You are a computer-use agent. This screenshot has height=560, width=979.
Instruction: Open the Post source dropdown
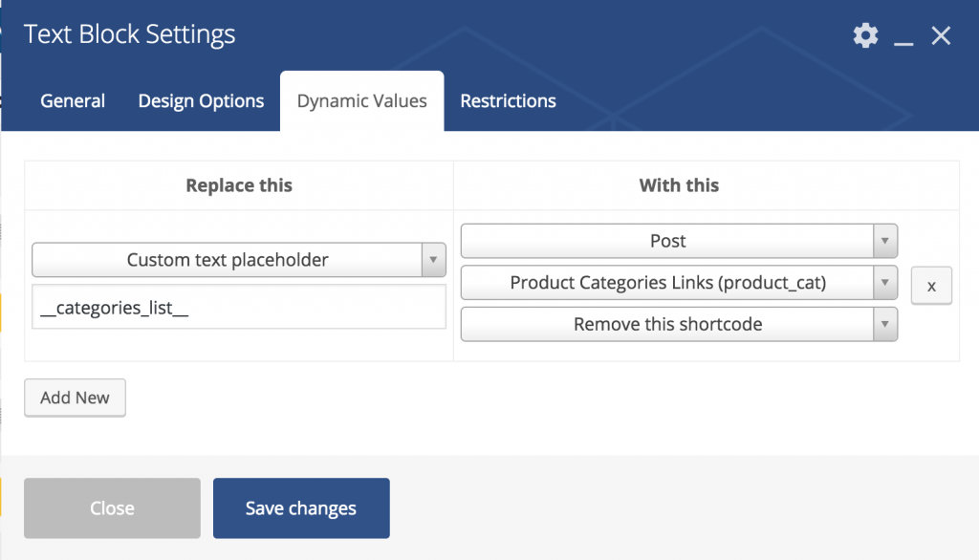coord(679,241)
